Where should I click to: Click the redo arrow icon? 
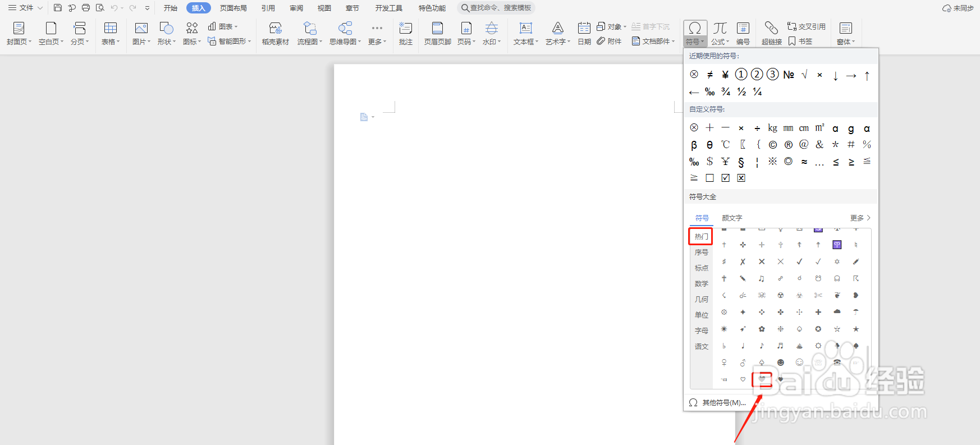click(133, 8)
